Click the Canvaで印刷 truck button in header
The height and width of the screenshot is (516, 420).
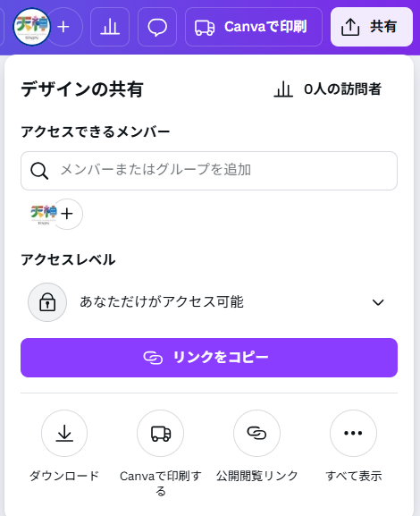click(x=254, y=27)
